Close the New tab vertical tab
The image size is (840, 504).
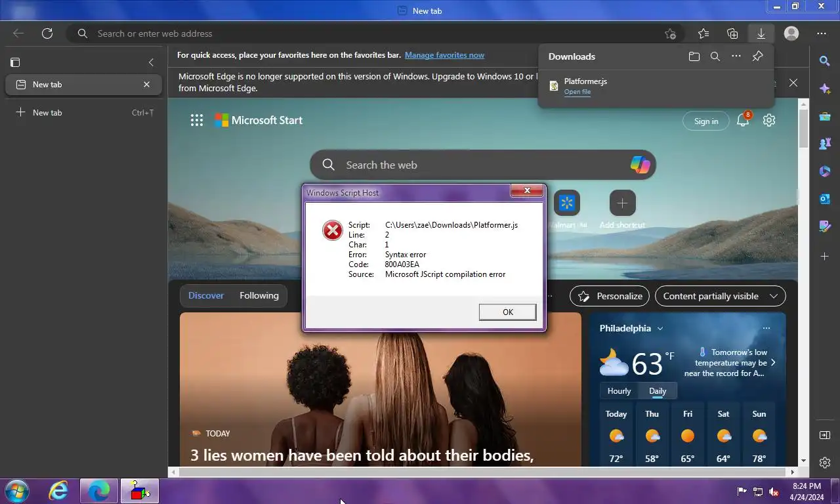[x=147, y=84]
